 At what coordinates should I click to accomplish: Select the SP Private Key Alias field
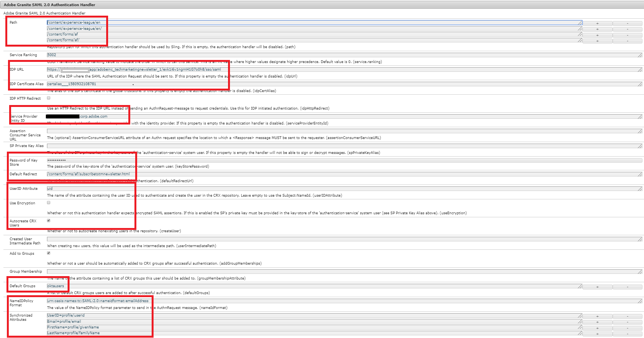pyautogui.click(x=345, y=146)
